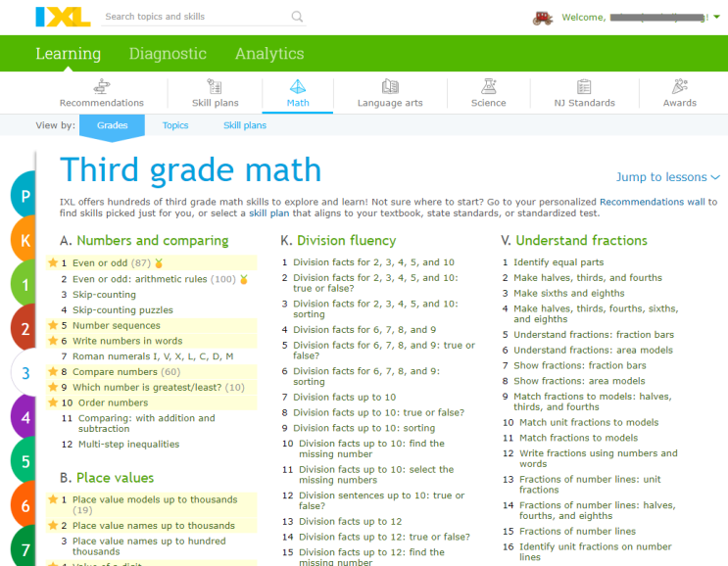View by Skill plans tab
Viewport: 728px width, 566px height.
(x=245, y=125)
